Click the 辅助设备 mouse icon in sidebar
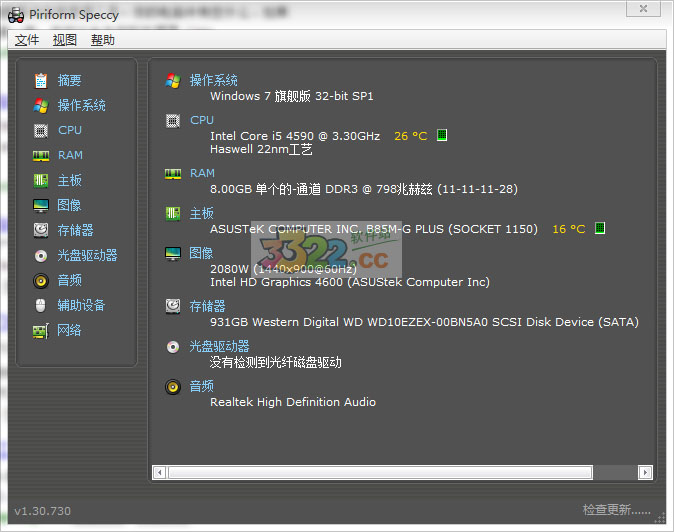The image size is (674, 532). pos(40,306)
